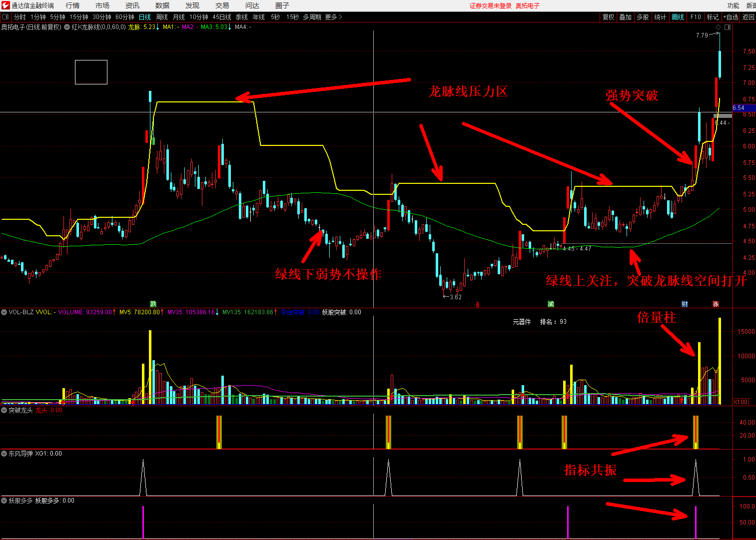Click the 复权 button
The width and height of the screenshot is (756, 540).
point(608,17)
